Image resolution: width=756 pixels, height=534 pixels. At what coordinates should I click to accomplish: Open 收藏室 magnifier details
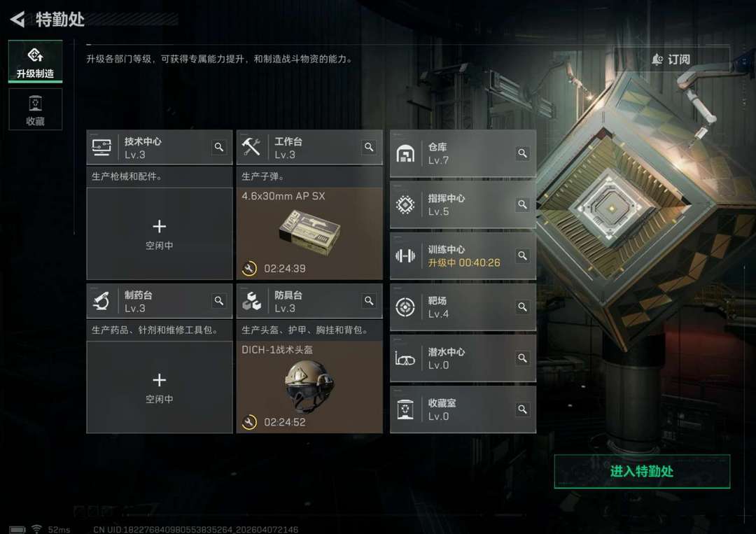point(522,409)
